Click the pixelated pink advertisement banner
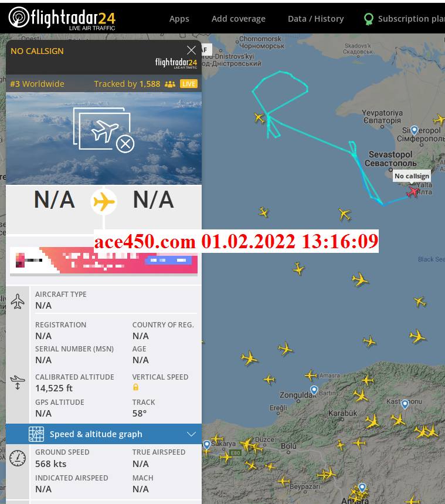Image resolution: width=445 pixels, height=504 pixels. (x=104, y=261)
